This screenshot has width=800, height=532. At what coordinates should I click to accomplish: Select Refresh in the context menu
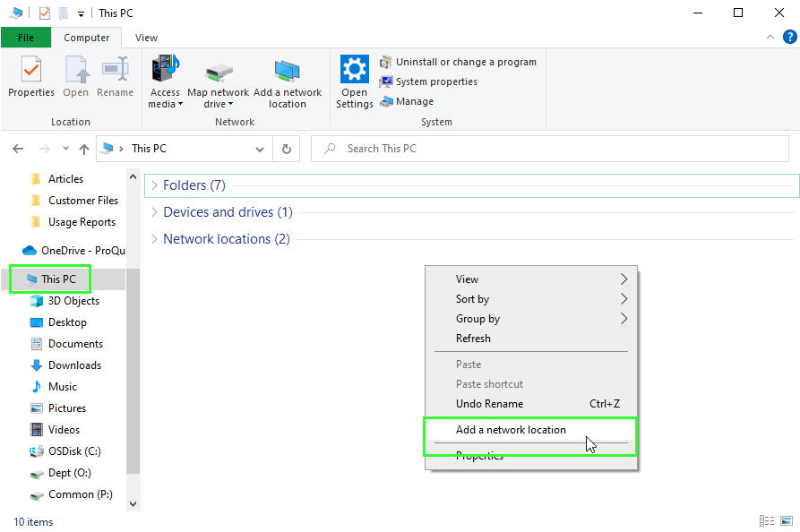click(x=473, y=339)
